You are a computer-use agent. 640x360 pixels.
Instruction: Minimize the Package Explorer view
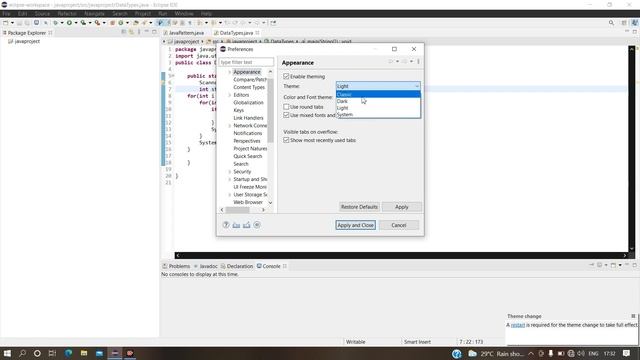click(x=147, y=32)
